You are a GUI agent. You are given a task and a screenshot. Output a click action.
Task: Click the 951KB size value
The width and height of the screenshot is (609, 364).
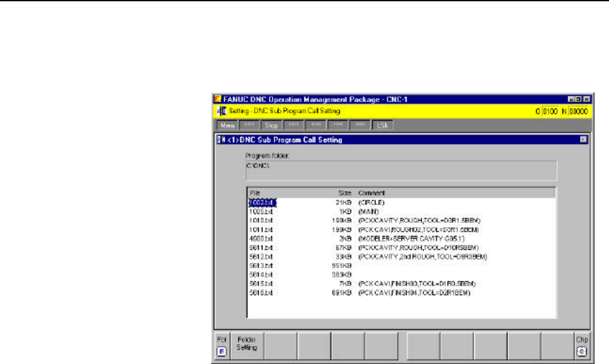(x=342, y=266)
